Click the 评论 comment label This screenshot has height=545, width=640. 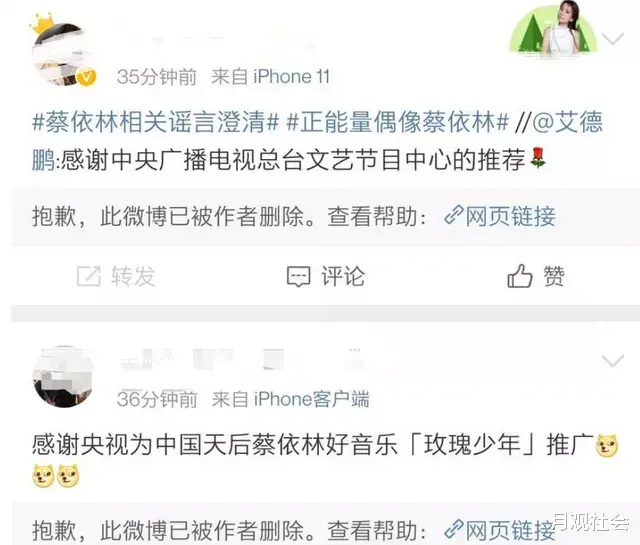(343, 276)
